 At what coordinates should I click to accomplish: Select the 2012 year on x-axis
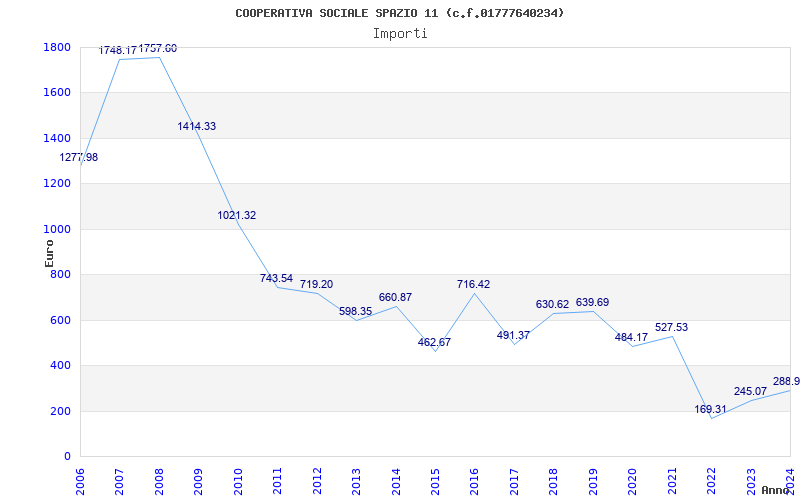tap(317, 480)
